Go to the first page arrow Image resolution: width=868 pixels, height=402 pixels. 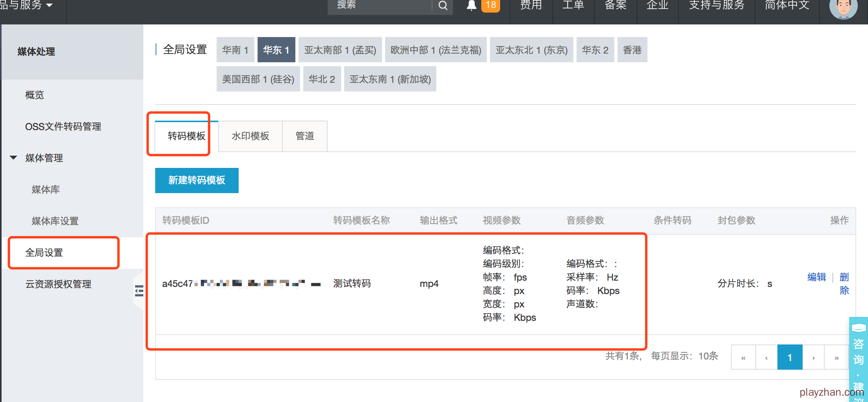coord(743,357)
